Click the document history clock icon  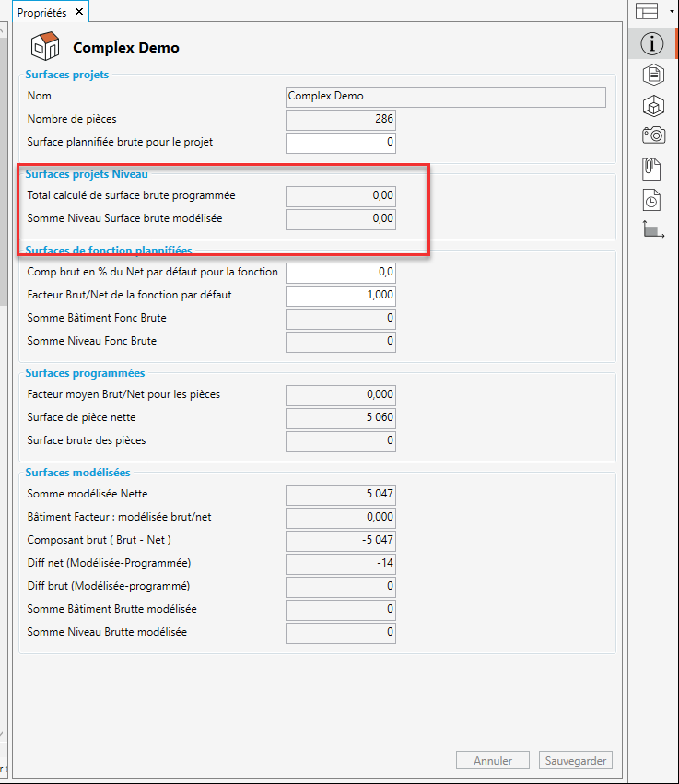coord(652,199)
